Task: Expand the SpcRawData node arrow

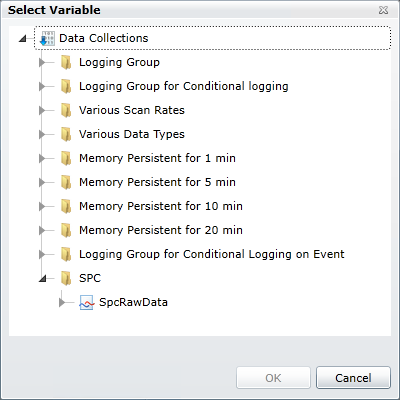Action: click(x=62, y=302)
